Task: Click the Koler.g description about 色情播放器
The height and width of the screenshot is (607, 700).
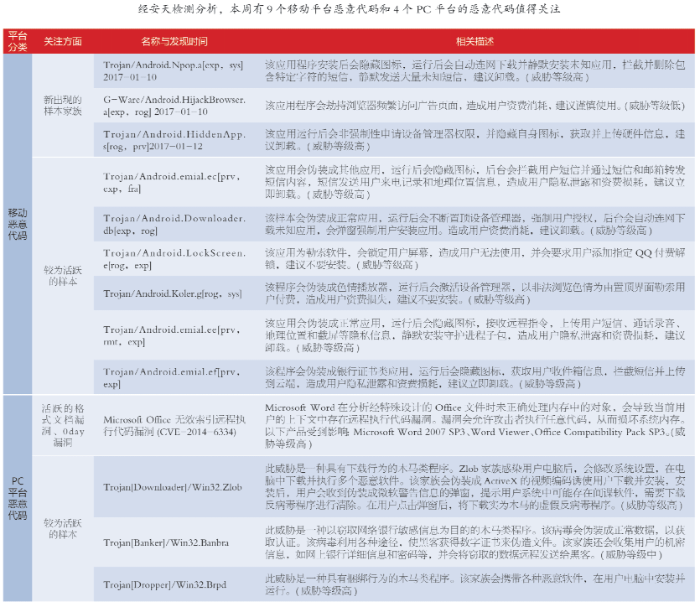Action: coord(475,293)
